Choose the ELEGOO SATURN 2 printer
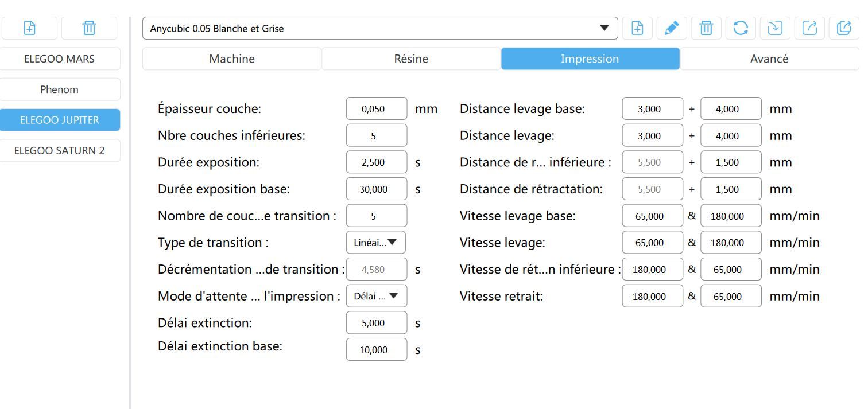The image size is (868, 409). click(x=60, y=151)
